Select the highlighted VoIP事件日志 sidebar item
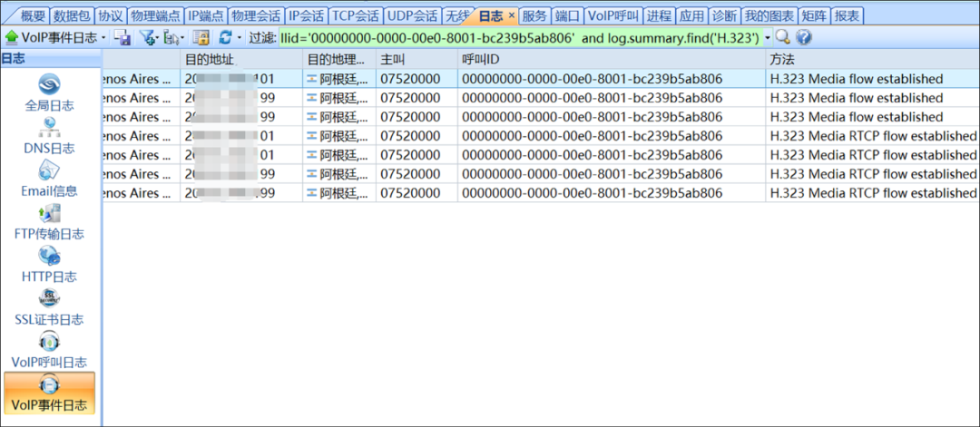The width and height of the screenshot is (980, 427). click(x=49, y=393)
